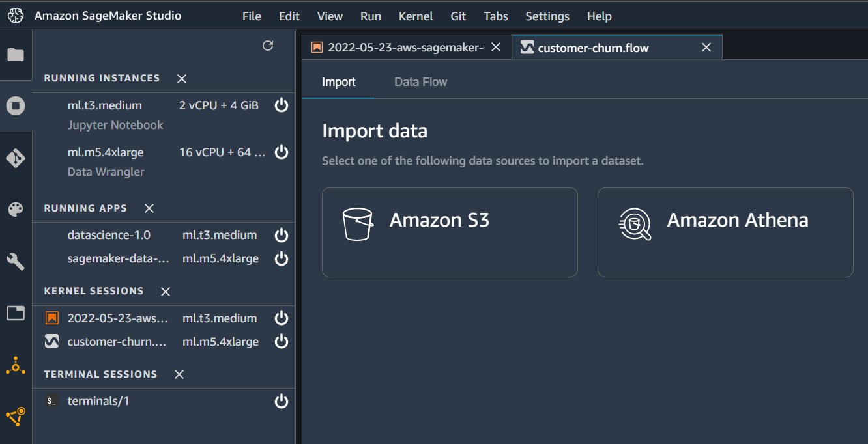The image size is (868, 444).
Task: Shut down the datascience-1.0 app
Action: click(x=282, y=235)
